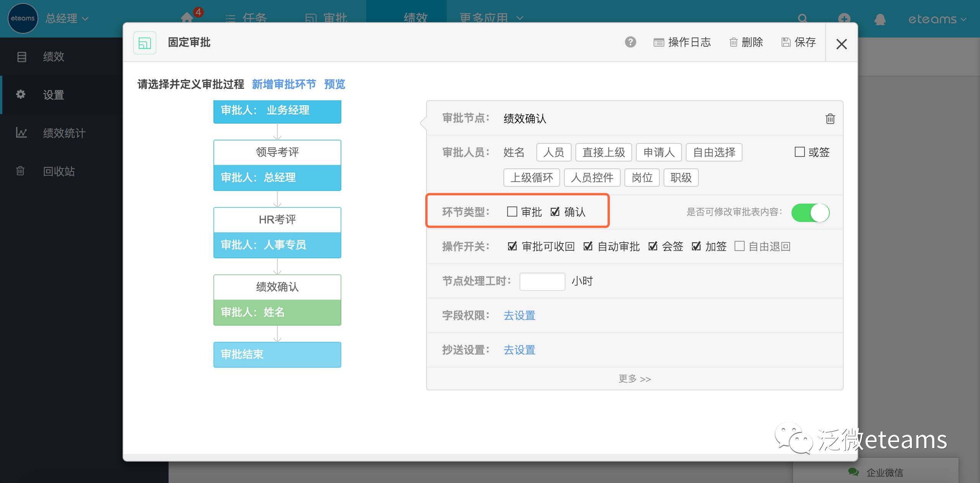This screenshot has width=980, height=483.
Task: Check the 自由退回 checkbox
Action: click(x=739, y=246)
